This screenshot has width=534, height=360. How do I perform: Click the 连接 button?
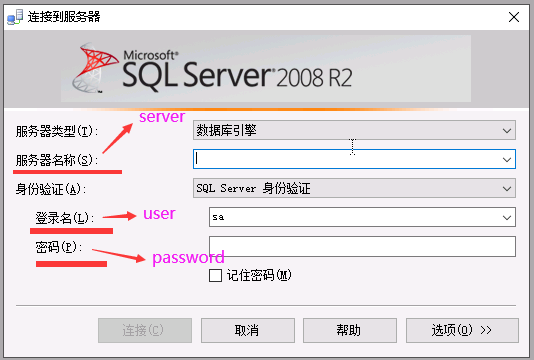point(145,330)
